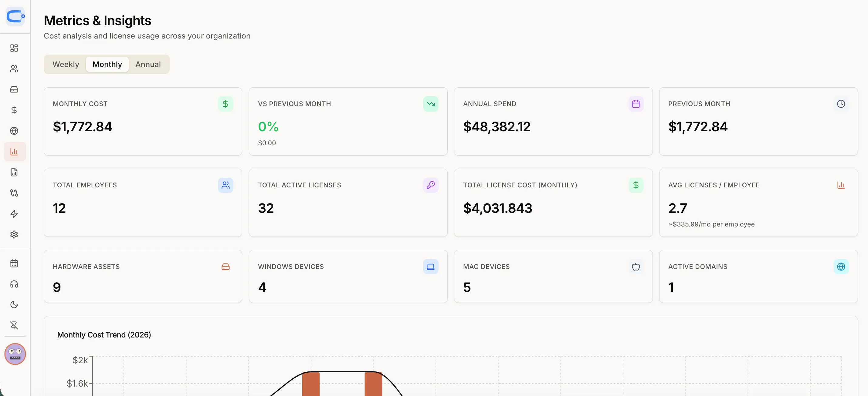The width and height of the screenshot is (868, 396).
Task: Open the lightning bolt icon in sidebar
Action: pyautogui.click(x=14, y=214)
